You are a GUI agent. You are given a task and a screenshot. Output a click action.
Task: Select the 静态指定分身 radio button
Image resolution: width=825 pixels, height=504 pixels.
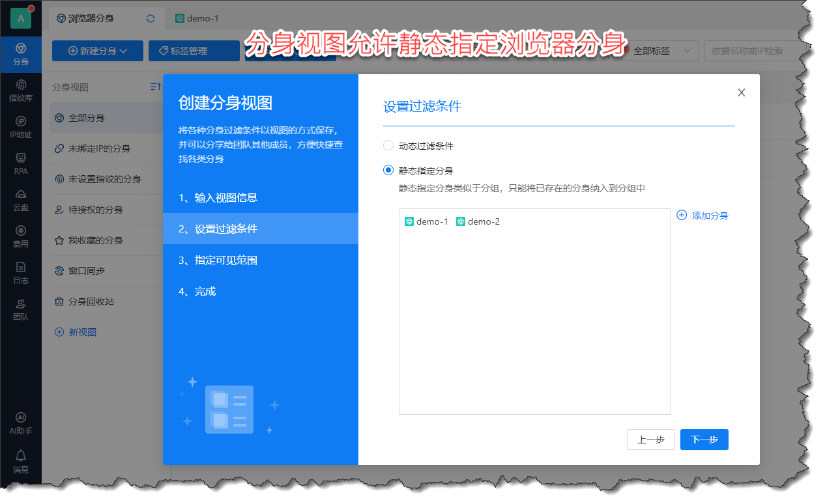388,171
